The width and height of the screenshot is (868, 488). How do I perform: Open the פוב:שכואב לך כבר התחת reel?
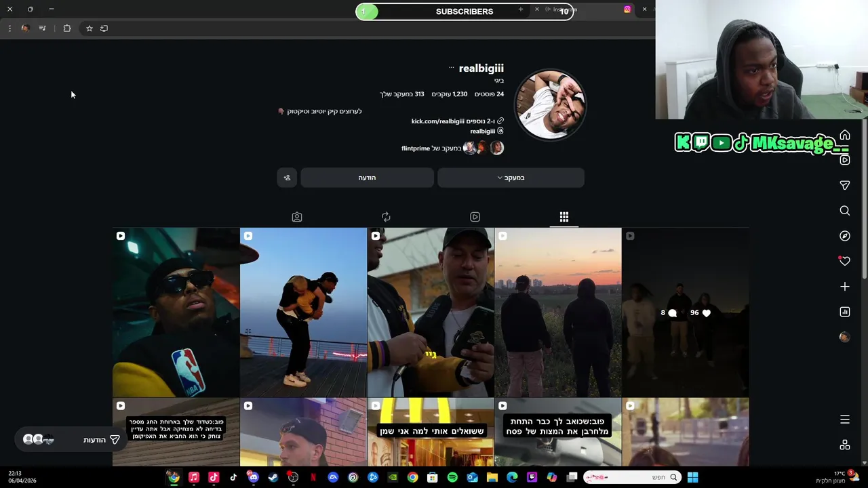tap(558, 432)
